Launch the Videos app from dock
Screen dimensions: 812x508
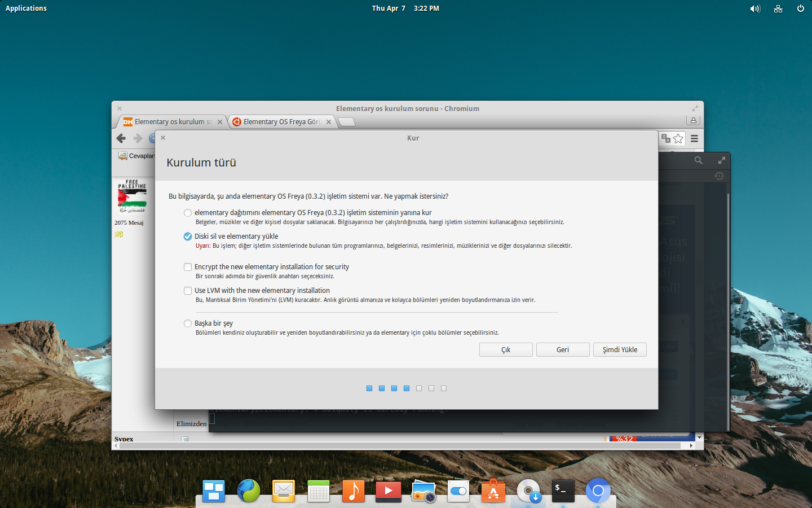(x=389, y=491)
